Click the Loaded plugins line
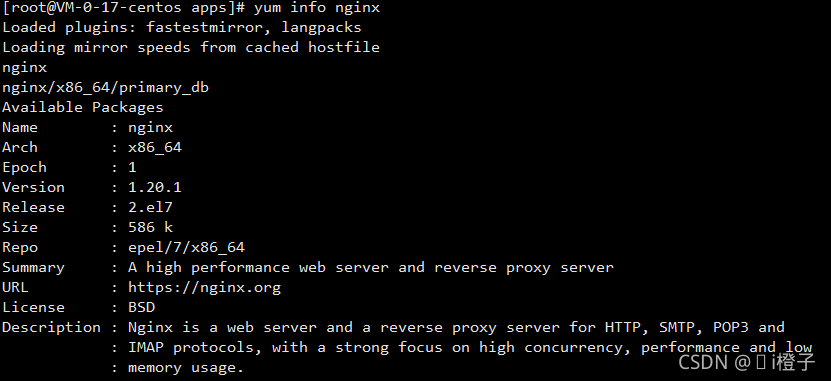This screenshot has height=381, width=831. (x=182, y=28)
